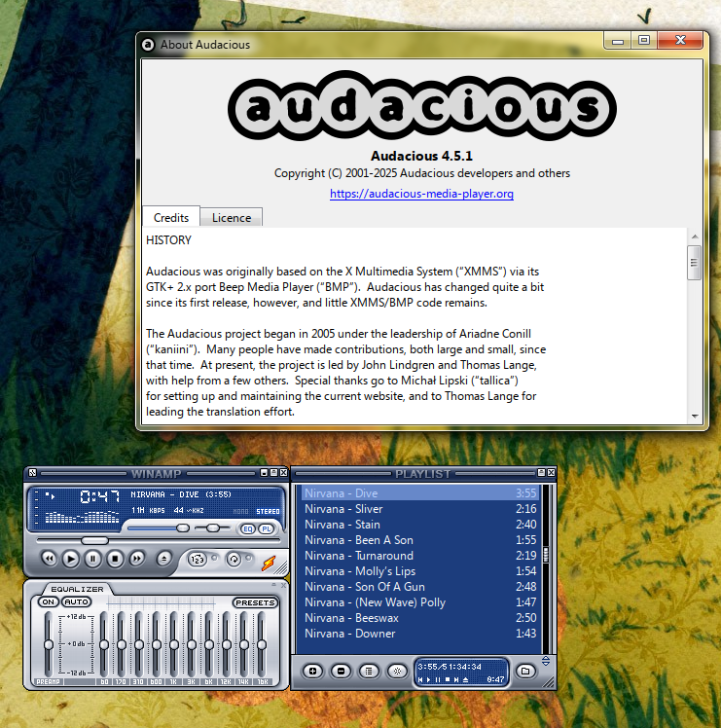Click the mini stop button in playlist footer

pyautogui.click(x=448, y=679)
